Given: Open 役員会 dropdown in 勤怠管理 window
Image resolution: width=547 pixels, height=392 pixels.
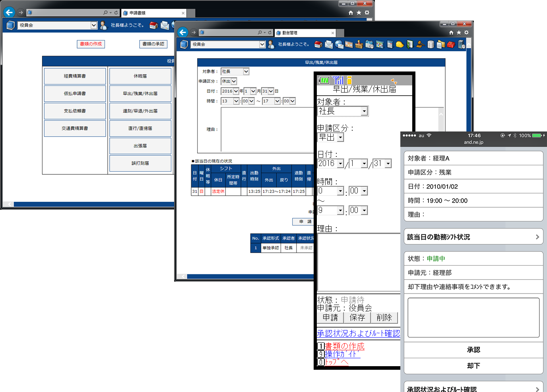Looking at the screenshot, I should click(228, 44).
